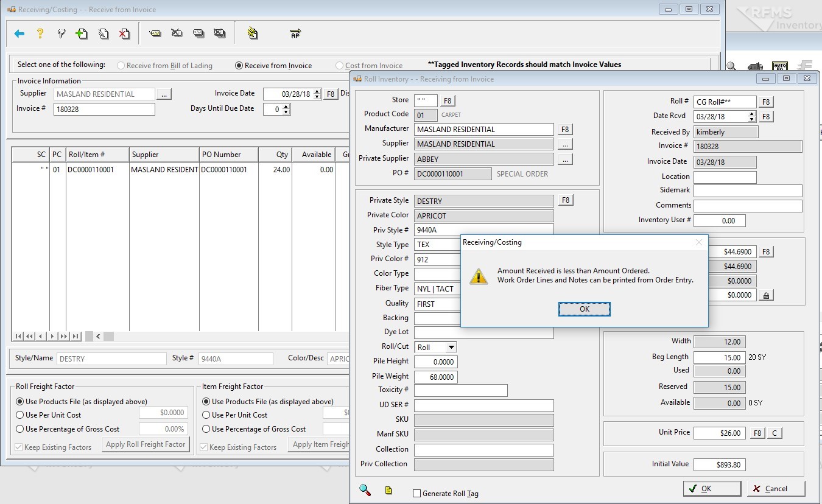
Task: Open Supplier lookup in Invoice Information
Action: click(x=164, y=94)
